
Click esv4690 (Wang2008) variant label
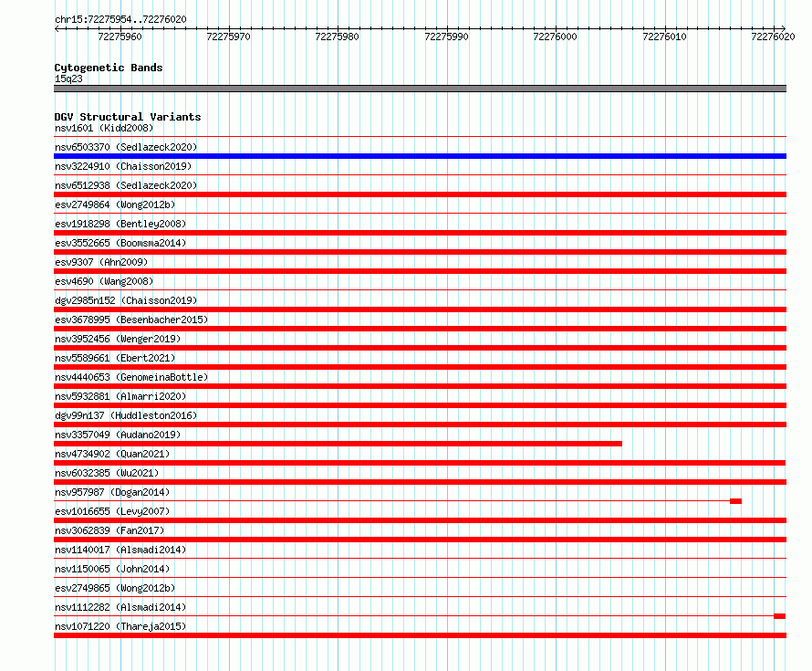(x=104, y=281)
